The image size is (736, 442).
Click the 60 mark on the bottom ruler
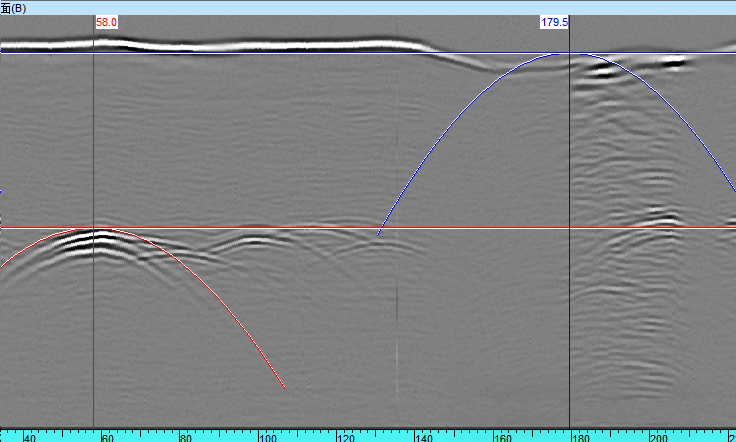tap(108, 437)
